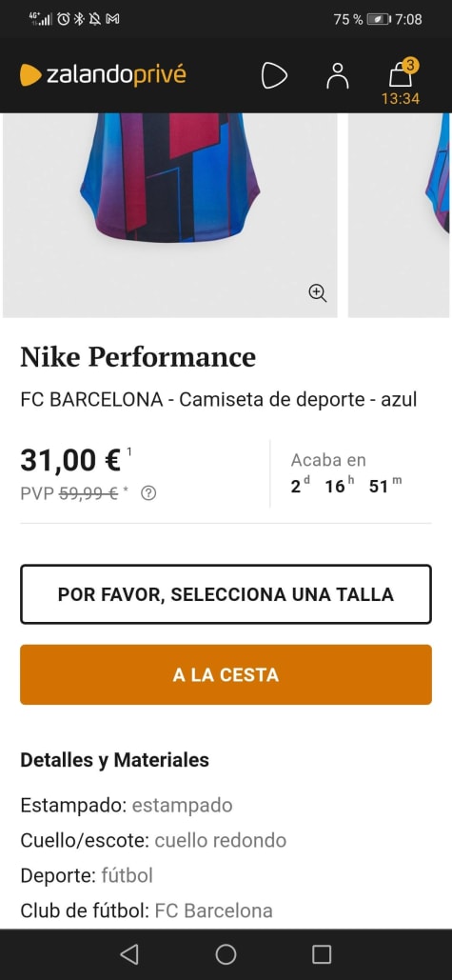This screenshot has height=980, width=452.
Task: Tap the crossed-out 59,99 € PVP price
Action: coord(88,493)
